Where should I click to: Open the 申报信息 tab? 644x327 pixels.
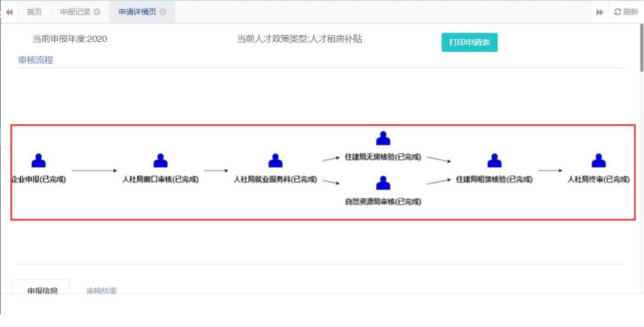pos(41,291)
